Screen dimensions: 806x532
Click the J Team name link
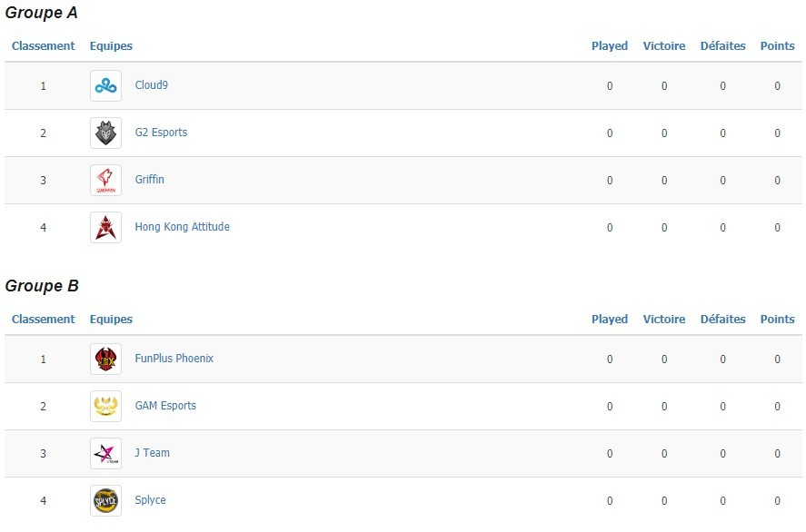pos(152,453)
